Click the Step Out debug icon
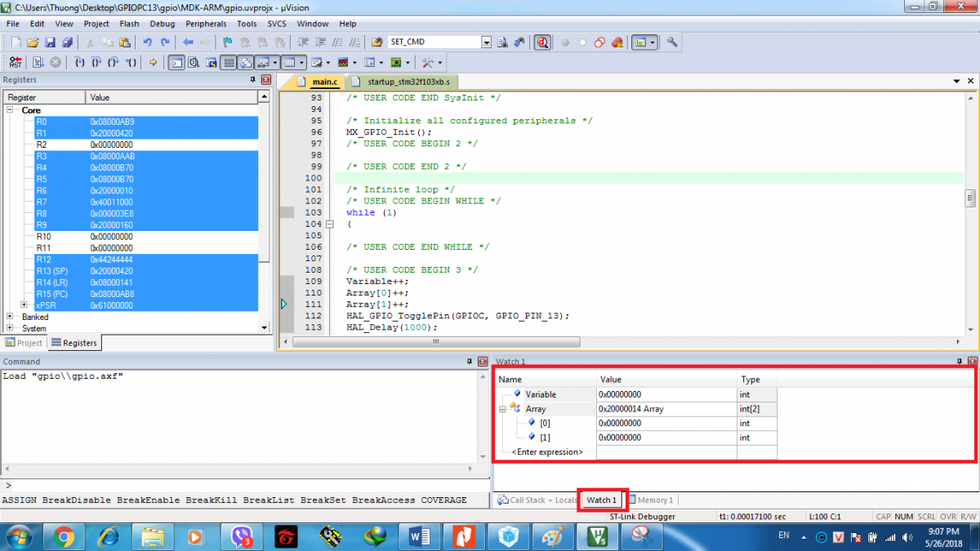Viewport: 980px width, 551px height. (x=111, y=62)
